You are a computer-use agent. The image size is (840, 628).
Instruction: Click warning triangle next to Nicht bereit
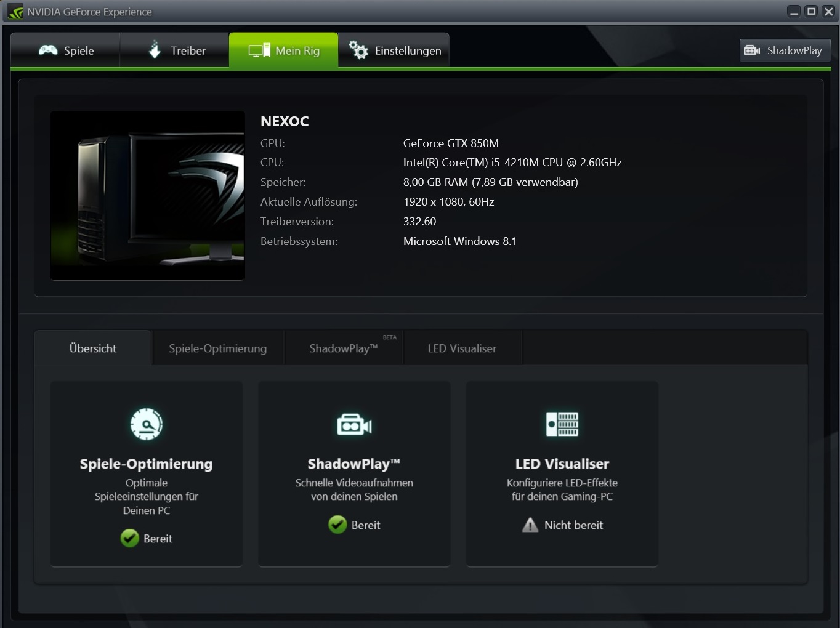(530, 525)
